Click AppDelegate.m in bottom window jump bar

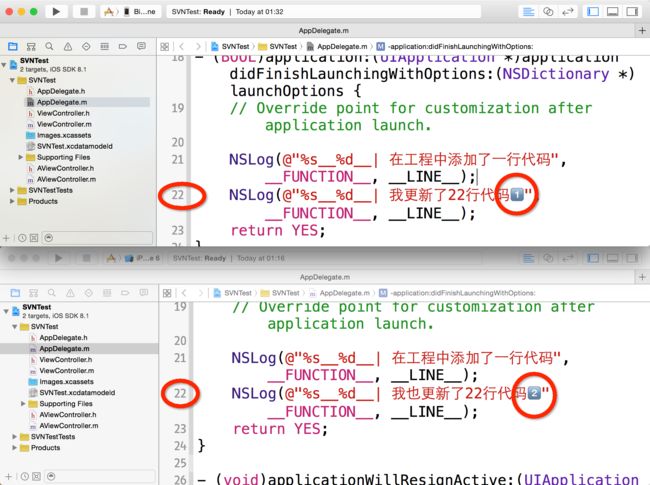point(340,293)
